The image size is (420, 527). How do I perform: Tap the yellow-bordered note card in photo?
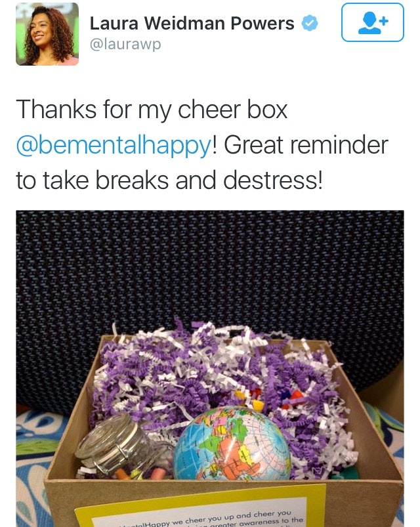tap(200, 507)
